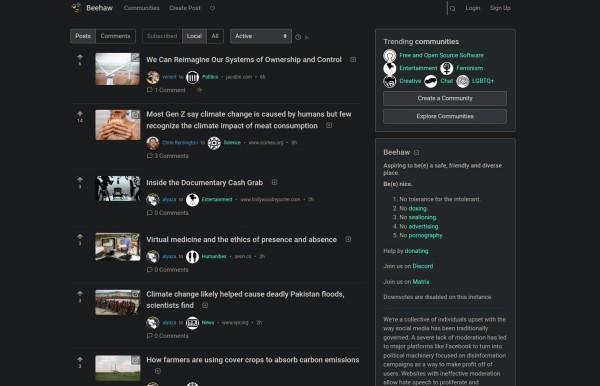Click the Feminism trending community icon
The image size is (600, 386).
pos(447,68)
